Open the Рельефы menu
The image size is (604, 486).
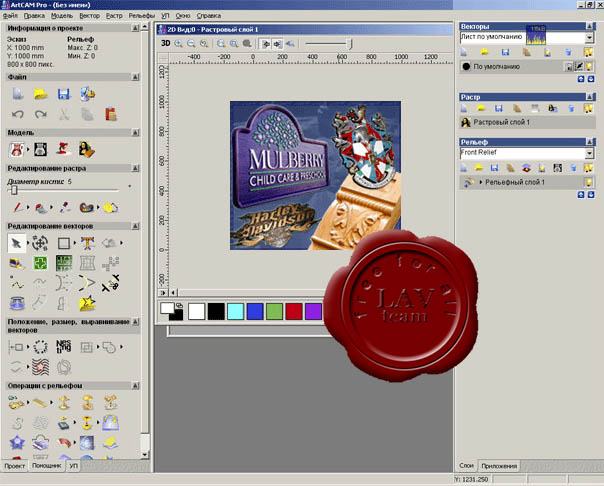pyautogui.click(x=141, y=16)
